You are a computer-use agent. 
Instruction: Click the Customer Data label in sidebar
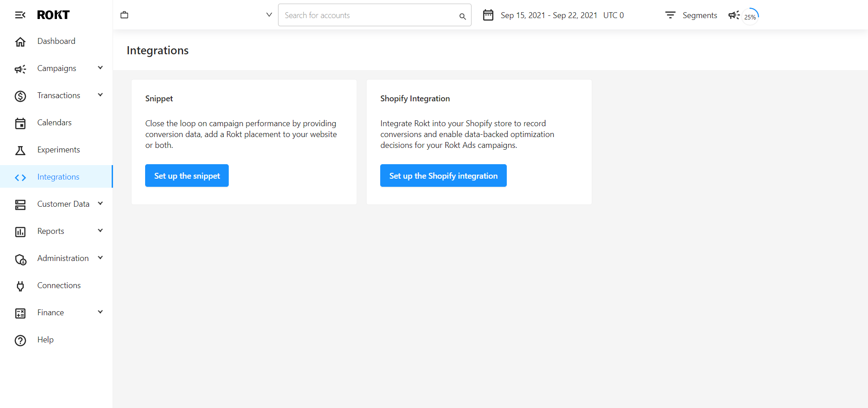63,204
